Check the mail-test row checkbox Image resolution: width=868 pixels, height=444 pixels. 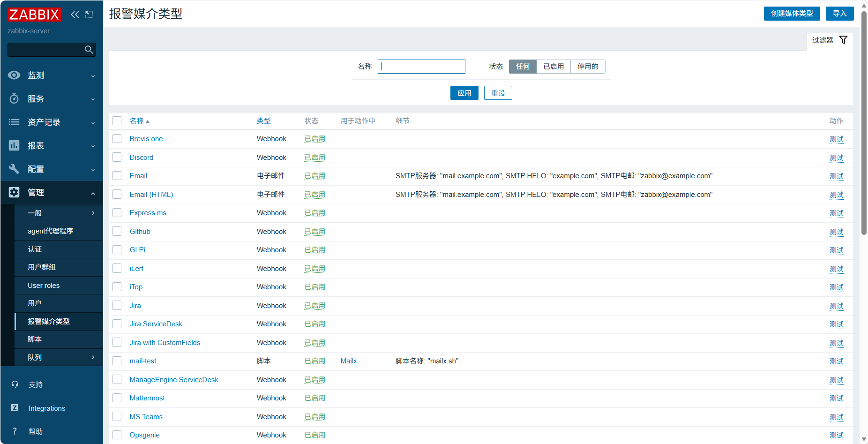117,361
